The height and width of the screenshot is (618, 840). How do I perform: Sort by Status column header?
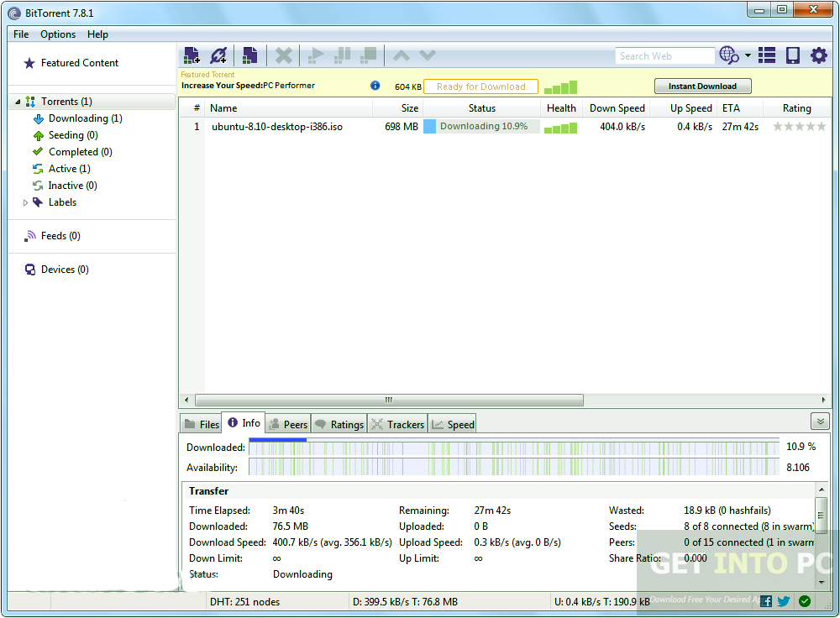[x=481, y=108]
